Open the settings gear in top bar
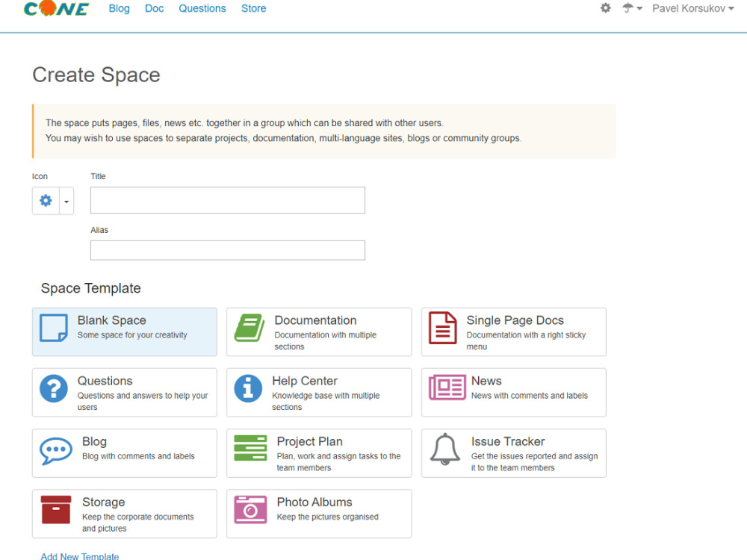Image resolution: width=747 pixels, height=560 pixels. 606,8
